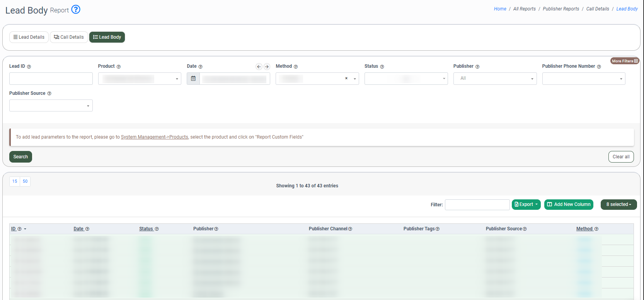Show 50 entries per page
The height and width of the screenshot is (300, 644).
[x=25, y=181]
